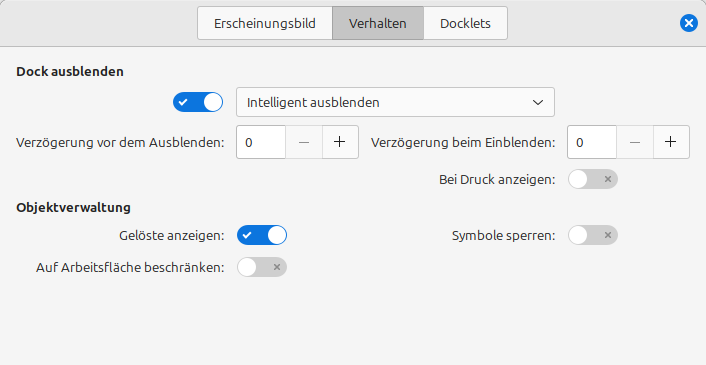Turn off Gelöste anzeigen switch
Screen dimensions: 706x365
click(262, 235)
